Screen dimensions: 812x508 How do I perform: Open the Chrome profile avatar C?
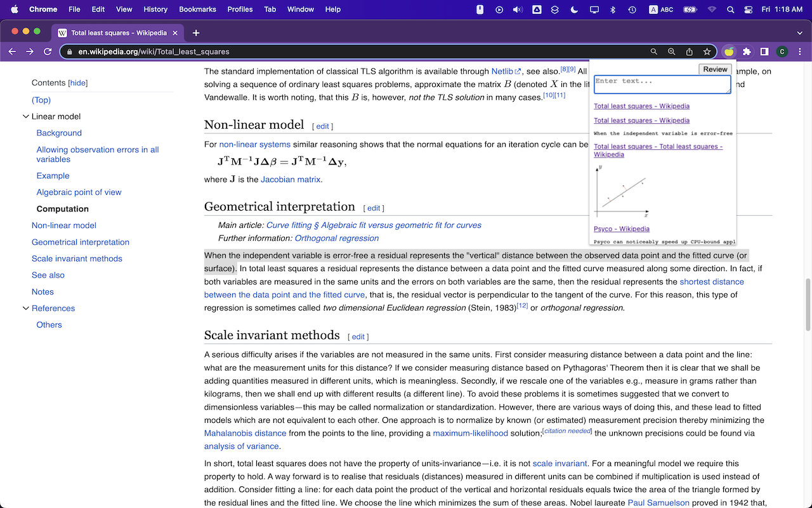(x=782, y=51)
